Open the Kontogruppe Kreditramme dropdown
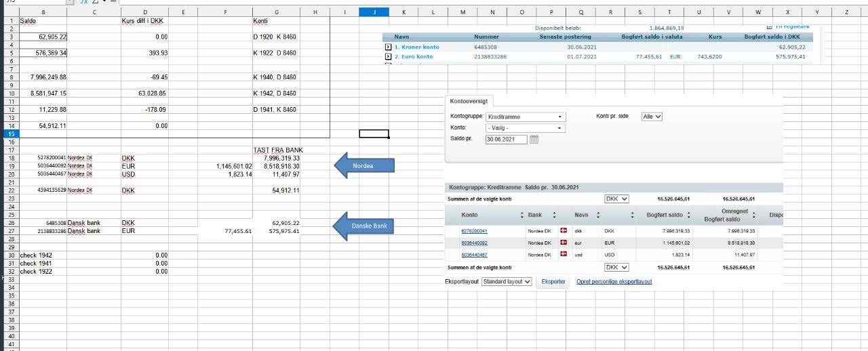The image size is (868, 351). (525, 117)
